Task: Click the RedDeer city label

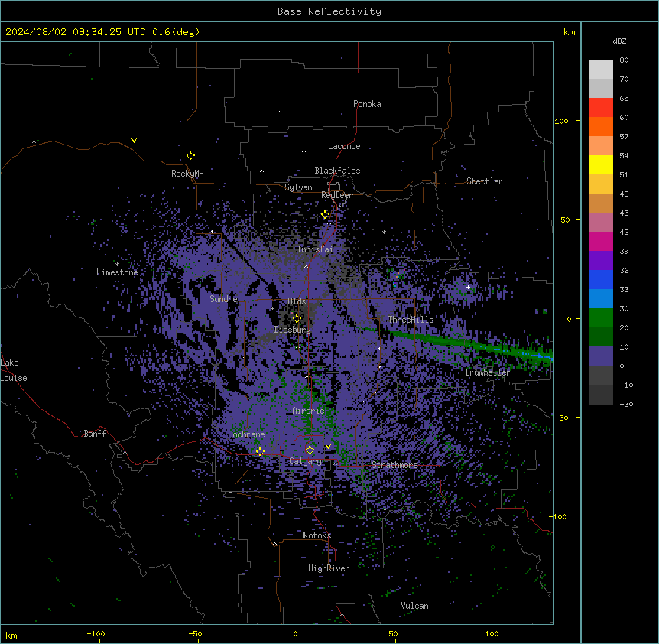Action: point(337,195)
